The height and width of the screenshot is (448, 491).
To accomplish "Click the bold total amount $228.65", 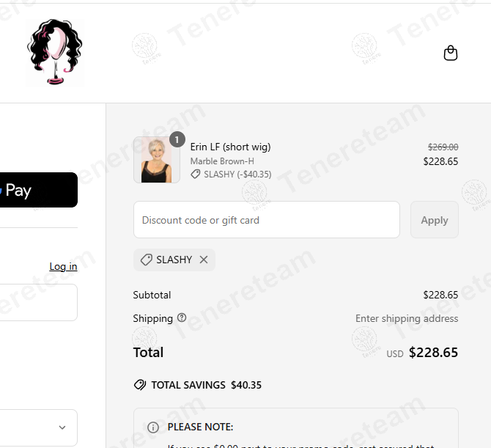I will (x=433, y=353).
